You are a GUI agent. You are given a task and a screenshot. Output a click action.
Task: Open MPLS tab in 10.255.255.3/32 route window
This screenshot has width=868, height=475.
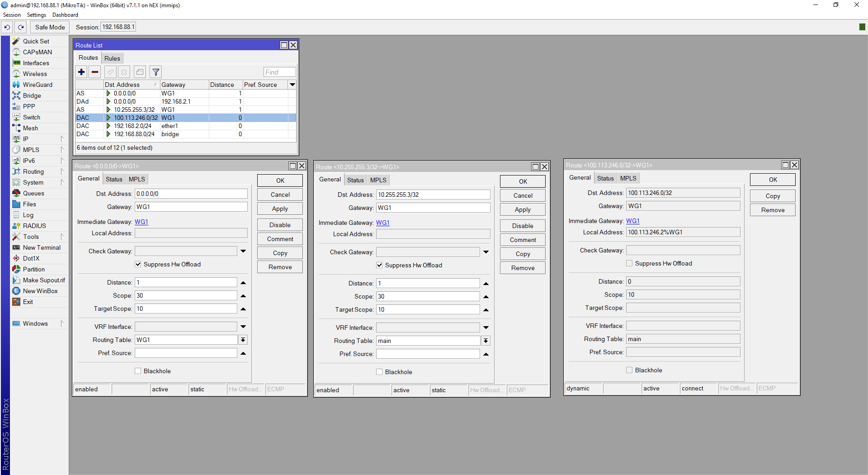[378, 180]
